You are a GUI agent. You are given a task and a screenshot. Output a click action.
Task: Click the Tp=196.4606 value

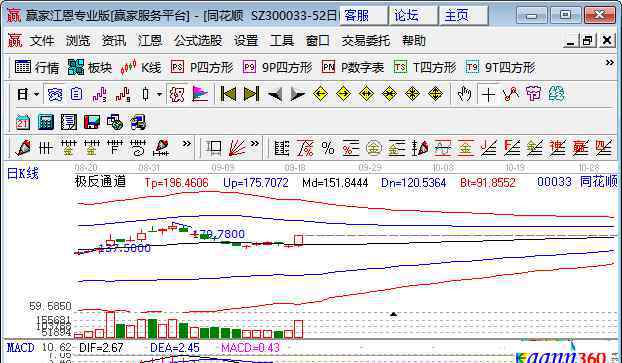(176, 182)
